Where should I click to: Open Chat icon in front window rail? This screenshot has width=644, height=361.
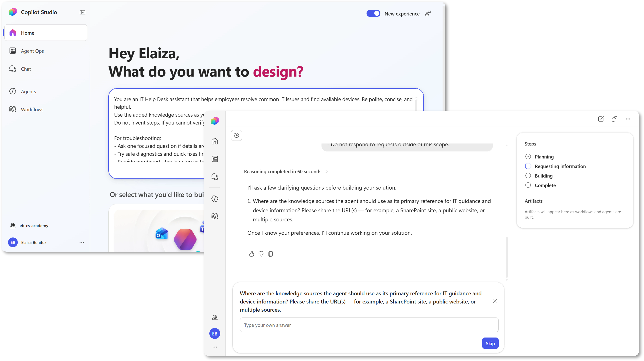215,177
